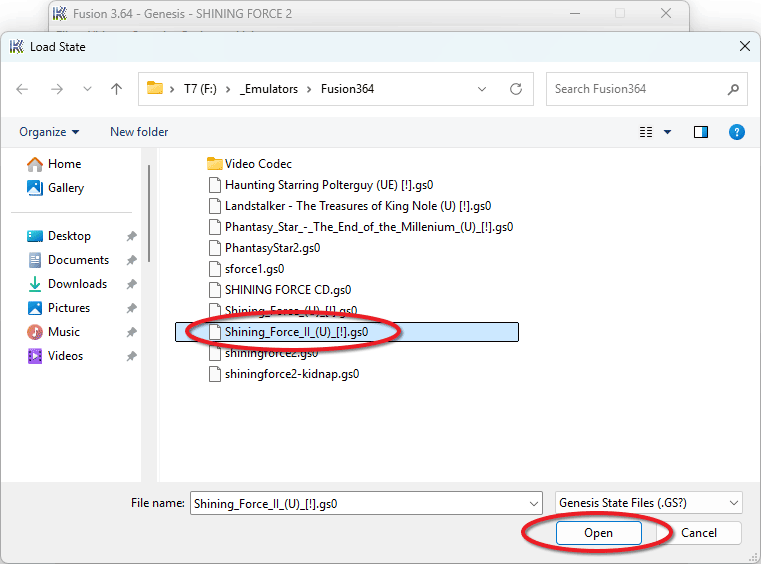Open Genesis State Files type dropdown
The width and height of the screenshot is (761, 564).
648,503
